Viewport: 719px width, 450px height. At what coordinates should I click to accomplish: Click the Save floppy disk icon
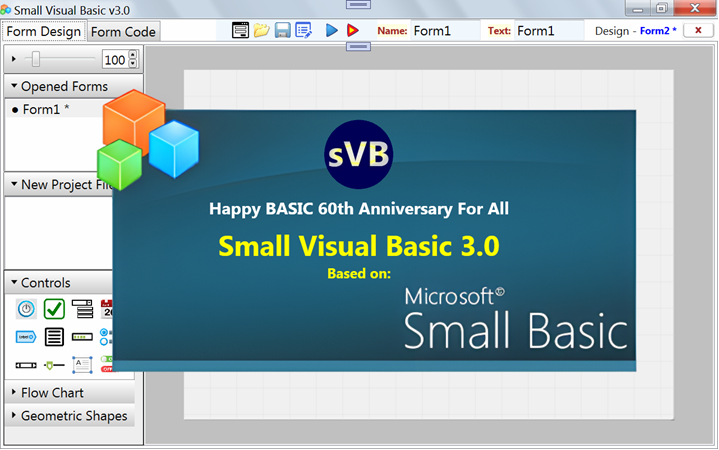(x=283, y=30)
